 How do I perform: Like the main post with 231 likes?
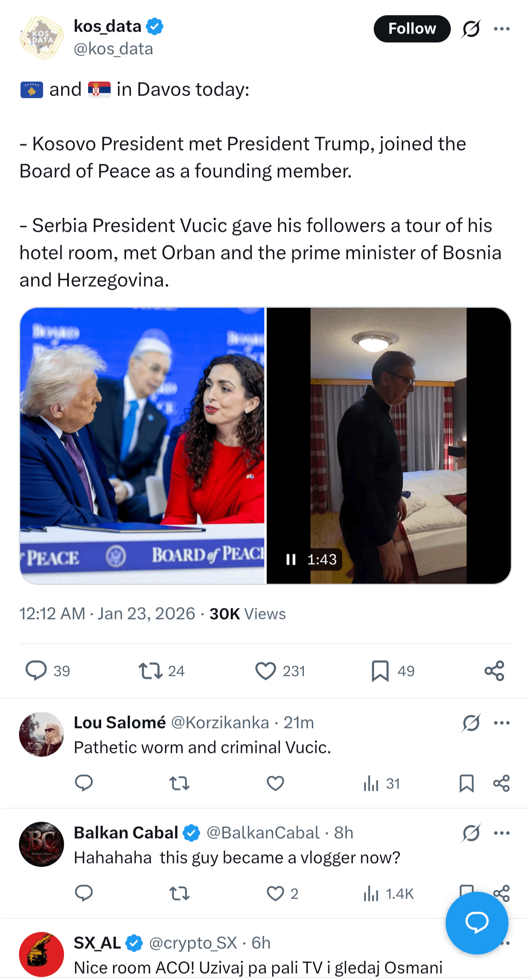[x=265, y=670]
